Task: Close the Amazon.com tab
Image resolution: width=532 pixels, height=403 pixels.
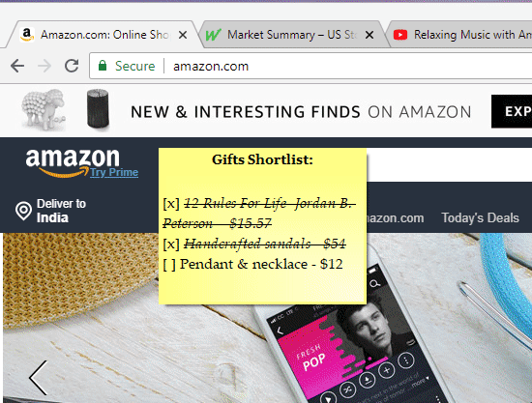Action: 183,35
